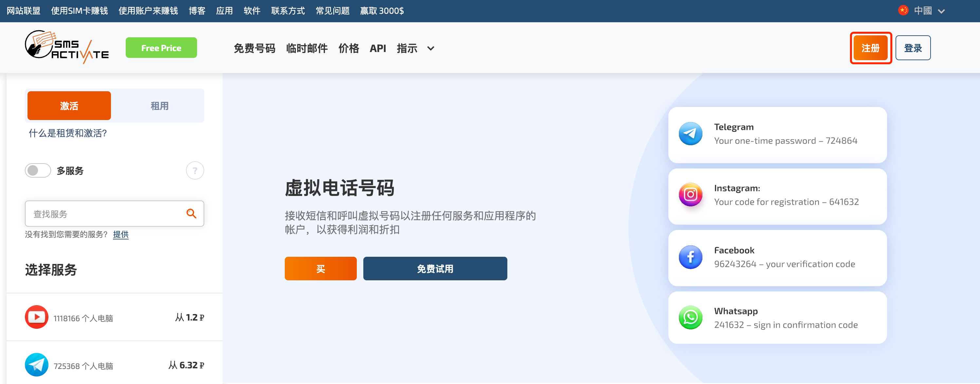The height and width of the screenshot is (384, 980).
Task: Click the 提供 link
Action: (x=120, y=235)
